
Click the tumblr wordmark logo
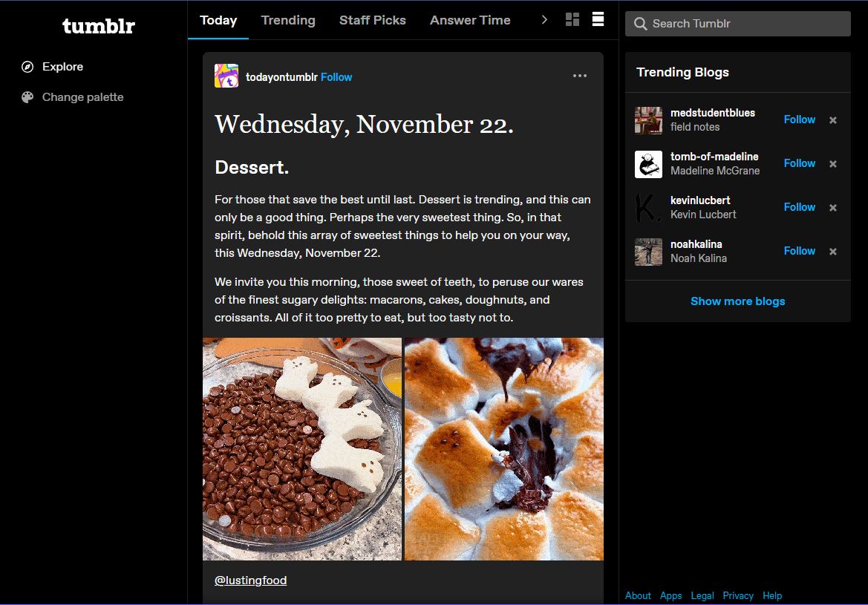tap(97, 26)
